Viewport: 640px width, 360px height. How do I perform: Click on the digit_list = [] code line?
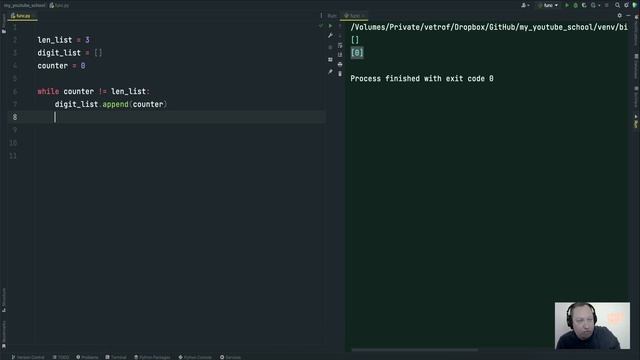(x=70, y=53)
